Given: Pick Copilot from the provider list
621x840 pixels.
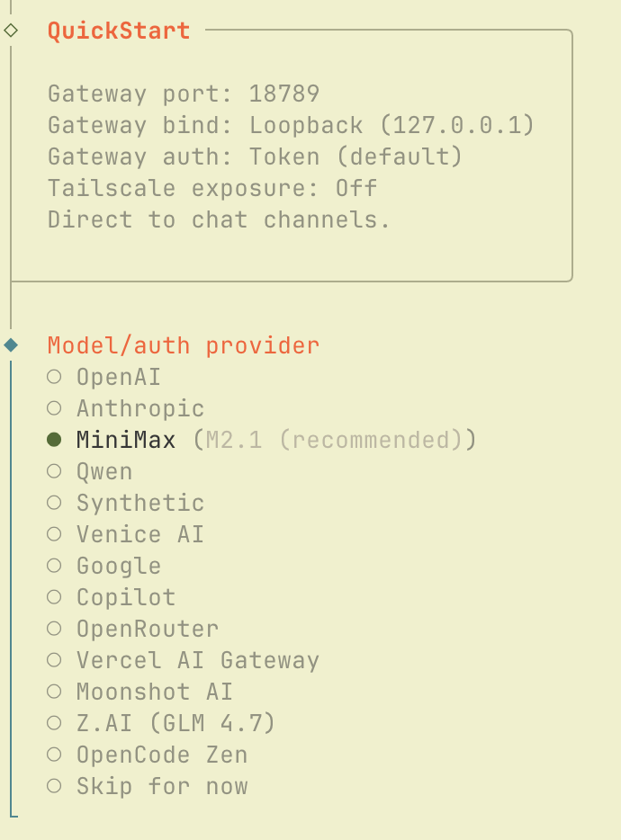Looking at the screenshot, I should point(54,597).
